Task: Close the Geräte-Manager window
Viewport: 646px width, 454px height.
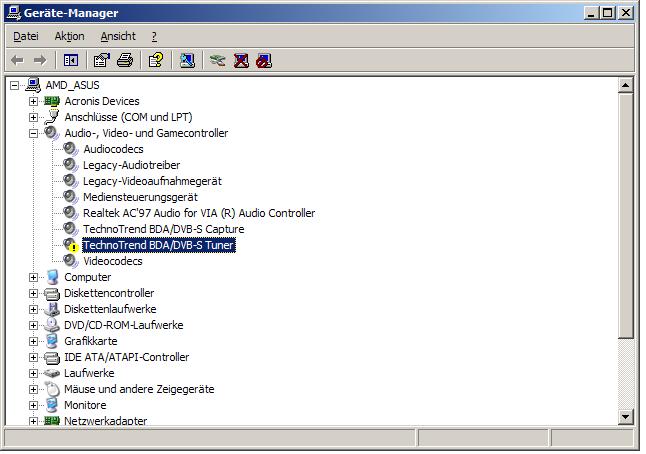Action: [x=625, y=13]
